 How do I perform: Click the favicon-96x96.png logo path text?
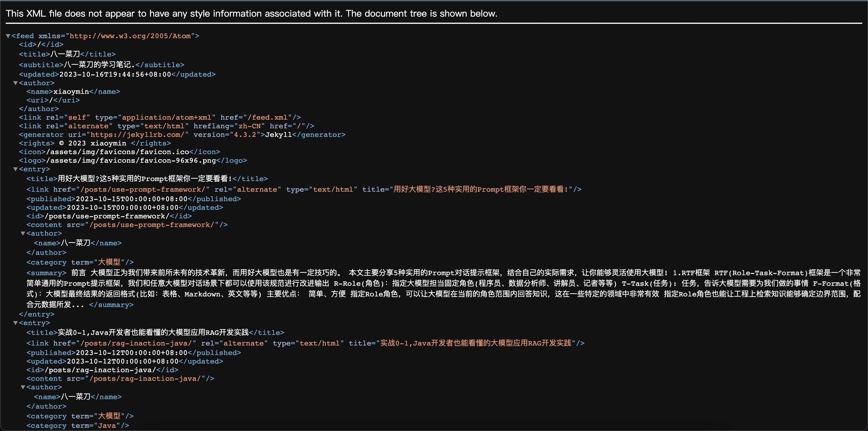[x=131, y=161]
